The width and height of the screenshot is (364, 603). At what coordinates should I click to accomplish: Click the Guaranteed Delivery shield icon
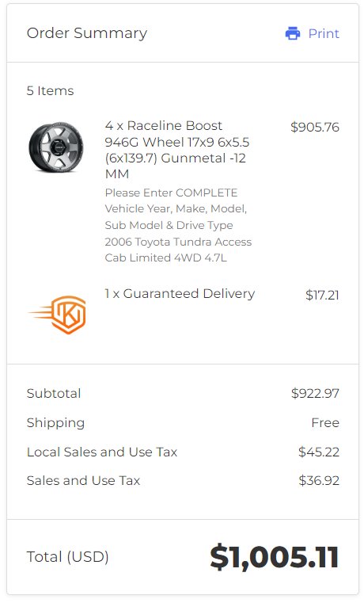(57, 315)
